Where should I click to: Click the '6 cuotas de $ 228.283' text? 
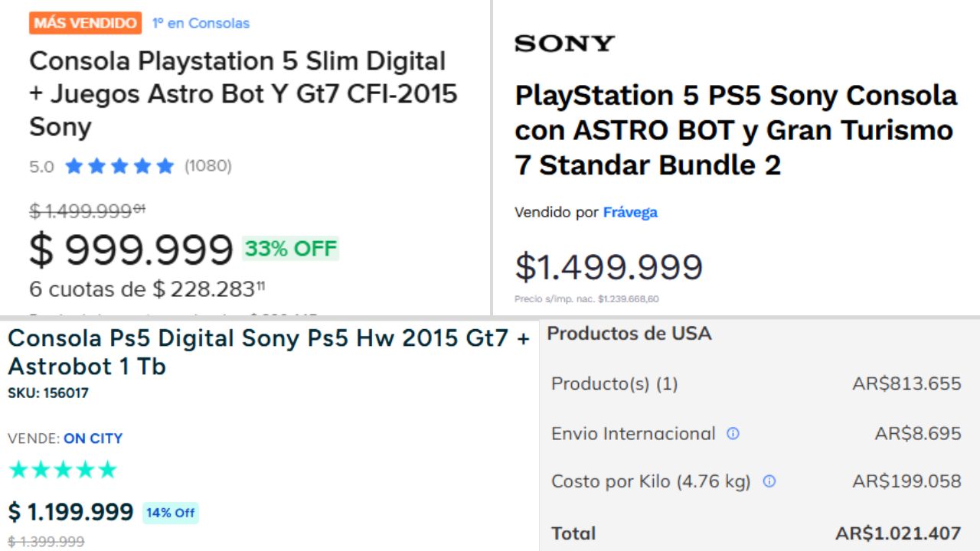[x=146, y=289]
